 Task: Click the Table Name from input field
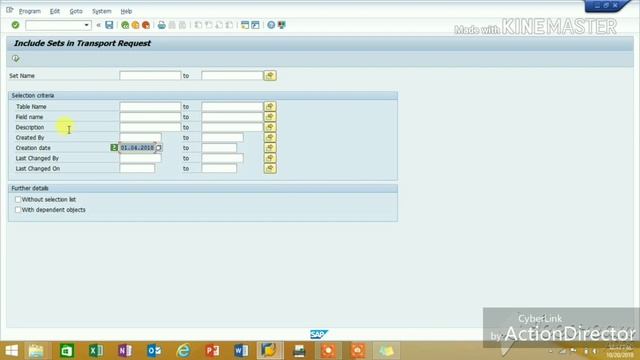click(x=150, y=107)
